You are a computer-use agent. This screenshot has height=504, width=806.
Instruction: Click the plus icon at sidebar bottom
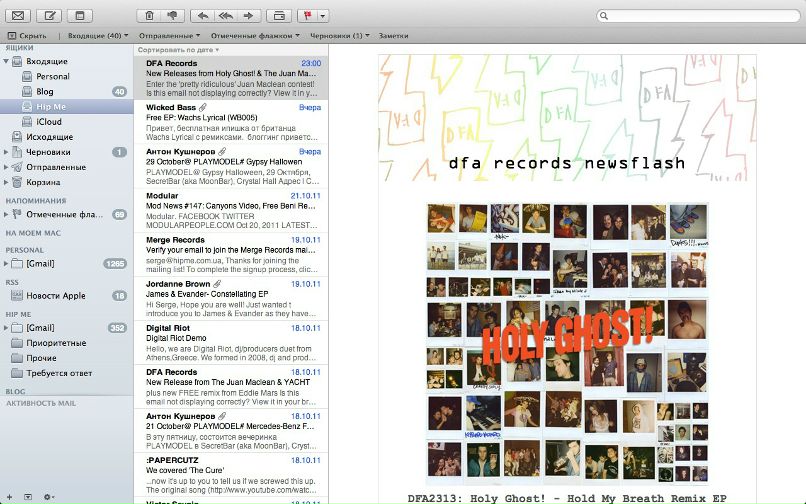click(x=8, y=496)
